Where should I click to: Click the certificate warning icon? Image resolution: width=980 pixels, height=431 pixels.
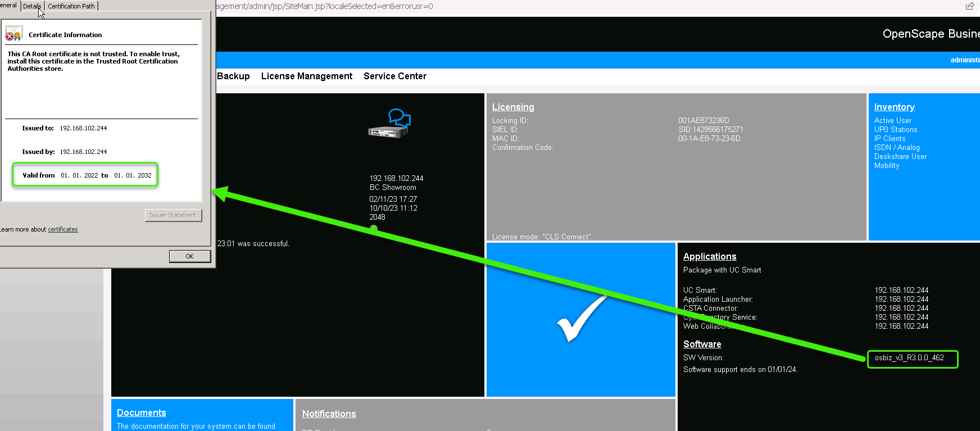(x=13, y=34)
